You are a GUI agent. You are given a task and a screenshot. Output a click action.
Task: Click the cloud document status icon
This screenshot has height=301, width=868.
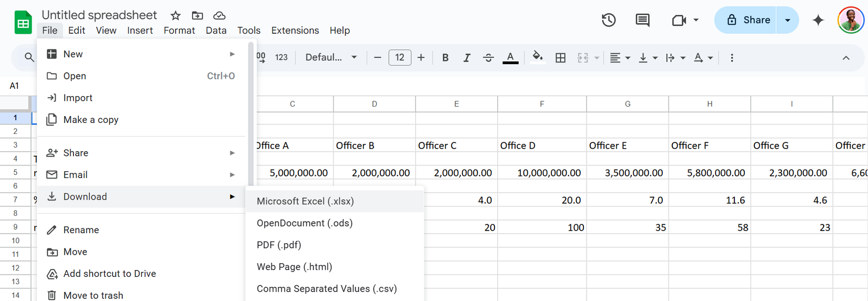[219, 16]
